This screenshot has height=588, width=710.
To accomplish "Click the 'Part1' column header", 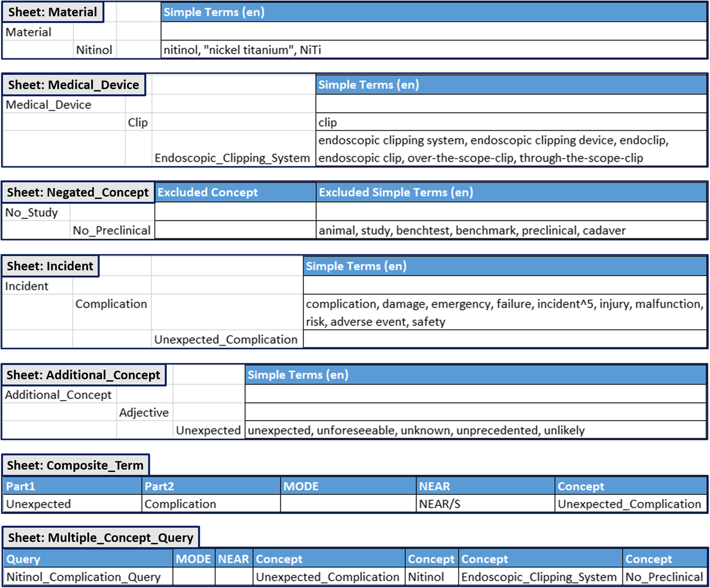I will click(73, 486).
